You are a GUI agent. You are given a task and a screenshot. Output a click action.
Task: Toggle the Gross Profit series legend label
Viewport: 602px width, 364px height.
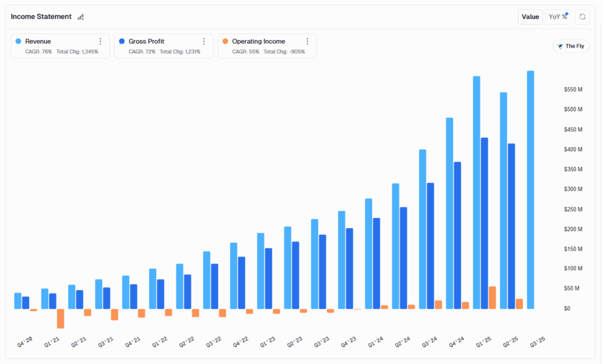tap(146, 42)
